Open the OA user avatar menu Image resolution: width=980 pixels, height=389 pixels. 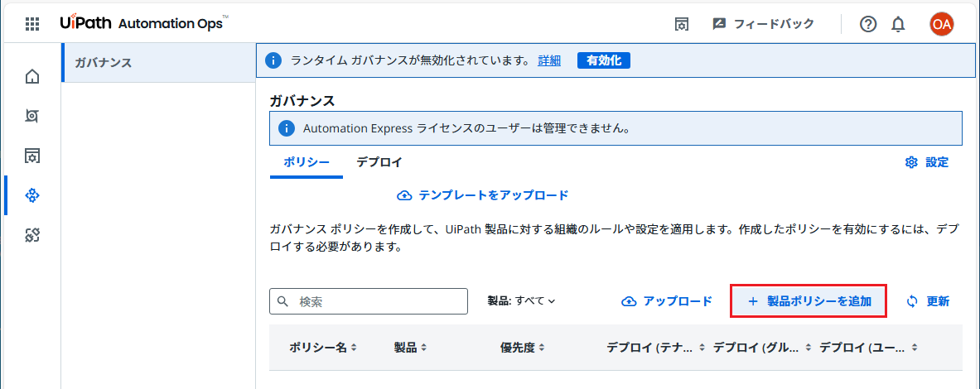point(941,24)
